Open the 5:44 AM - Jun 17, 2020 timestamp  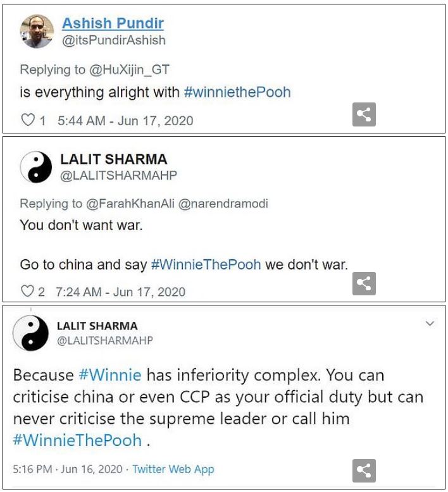(x=125, y=120)
